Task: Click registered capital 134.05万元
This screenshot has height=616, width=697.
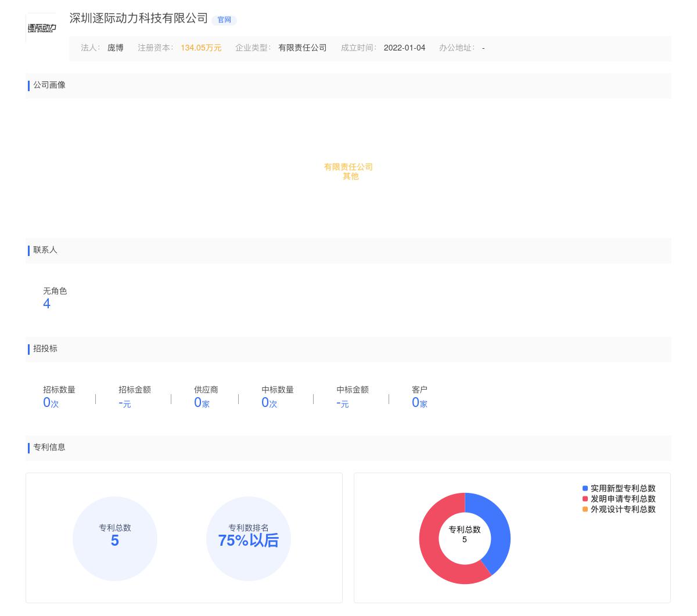Action: point(201,48)
